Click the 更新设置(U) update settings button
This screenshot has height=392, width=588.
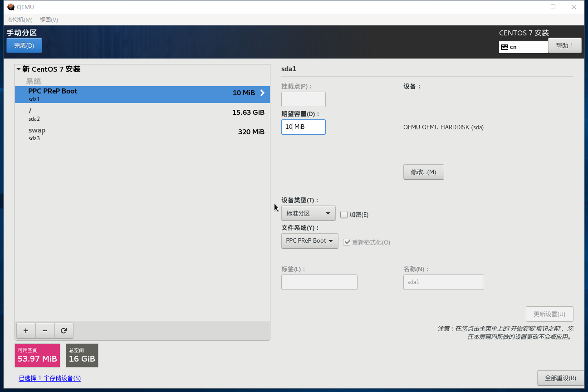(x=549, y=314)
